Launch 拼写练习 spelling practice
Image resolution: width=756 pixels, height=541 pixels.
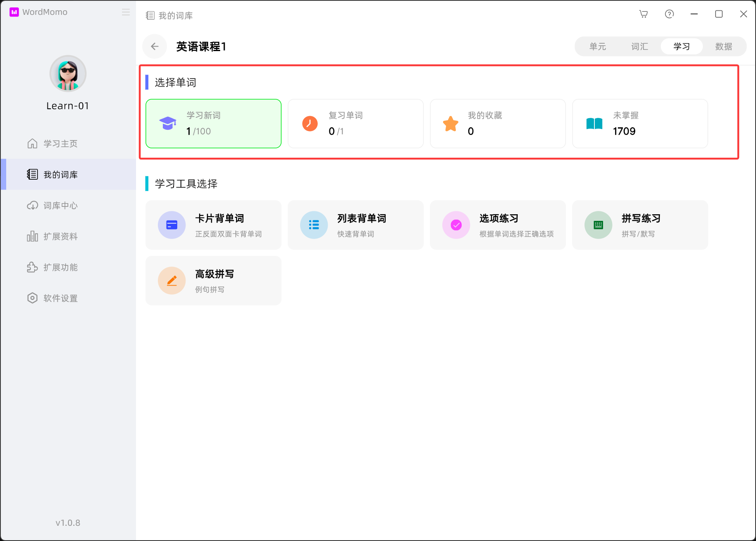tap(640, 225)
